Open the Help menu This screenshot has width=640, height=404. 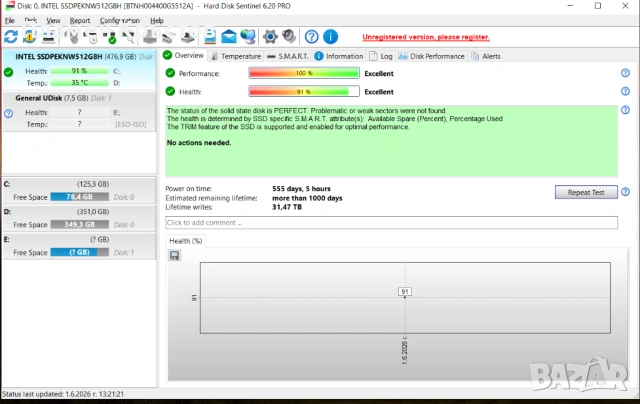click(x=157, y=20)
